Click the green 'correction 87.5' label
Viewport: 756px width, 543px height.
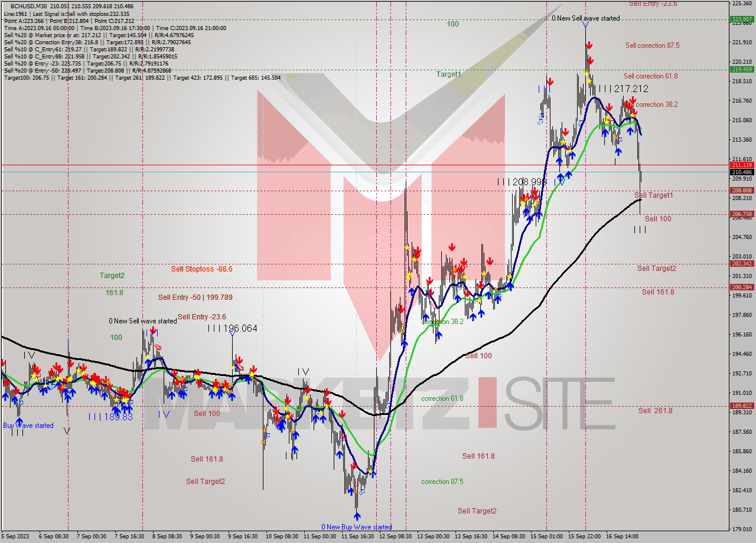tap(442, 482)
